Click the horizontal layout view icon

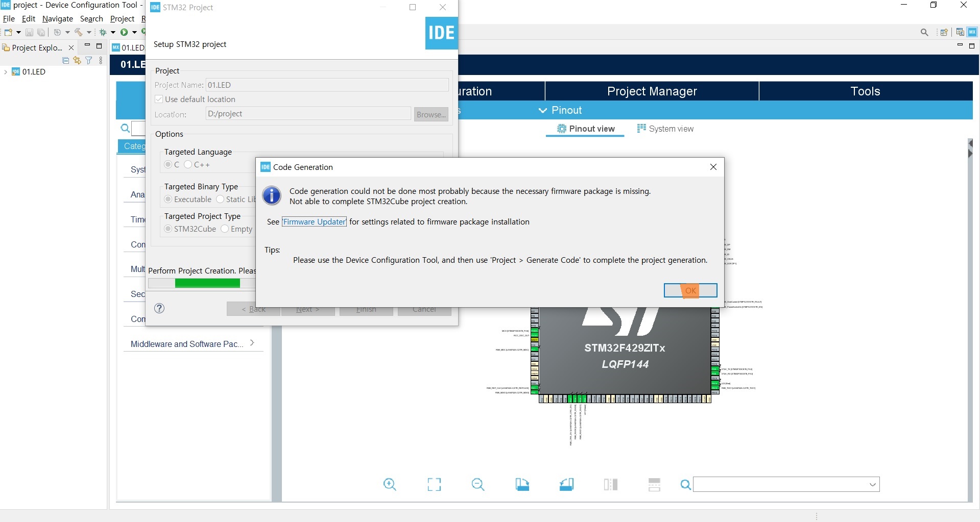(x=654, y=484)
